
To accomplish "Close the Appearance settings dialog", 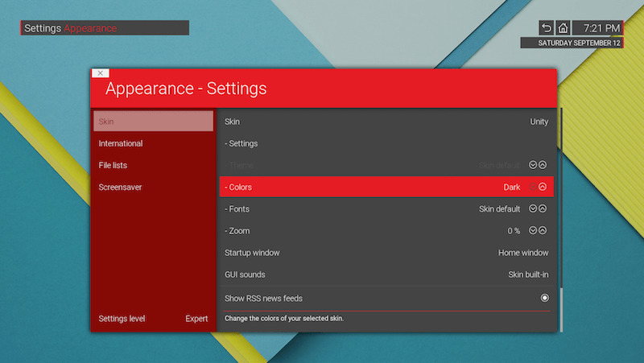I will point(100,73).
